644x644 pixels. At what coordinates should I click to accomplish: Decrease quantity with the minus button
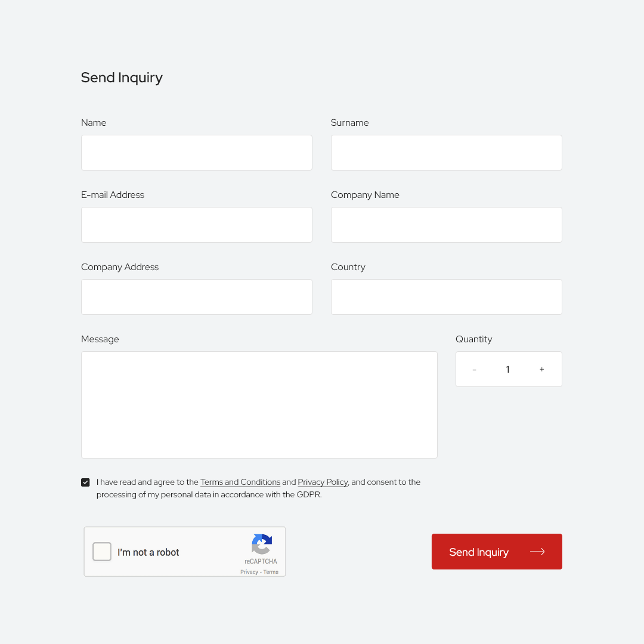pyautogui.click(x=474, y=370)
